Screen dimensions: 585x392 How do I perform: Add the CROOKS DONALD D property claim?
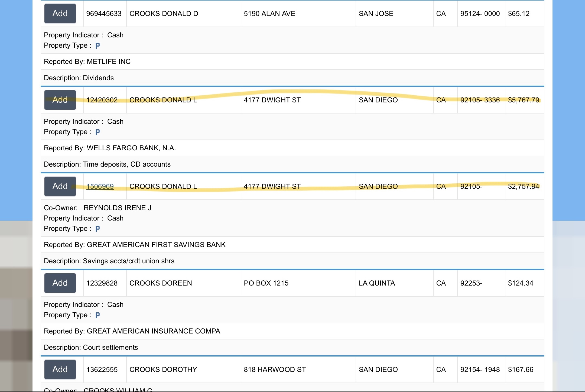(60, 14)
